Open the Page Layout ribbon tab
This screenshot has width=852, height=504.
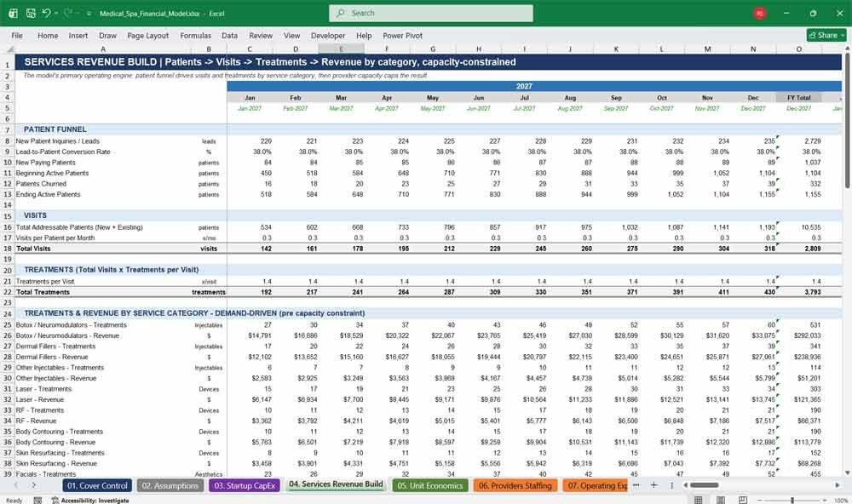pos(147,35)
